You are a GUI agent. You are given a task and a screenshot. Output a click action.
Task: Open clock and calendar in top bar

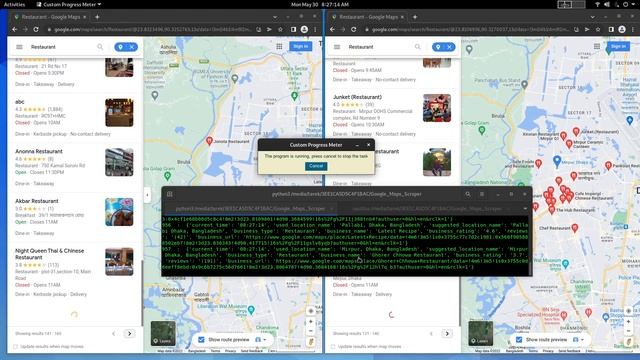click(x=320, y=4)
